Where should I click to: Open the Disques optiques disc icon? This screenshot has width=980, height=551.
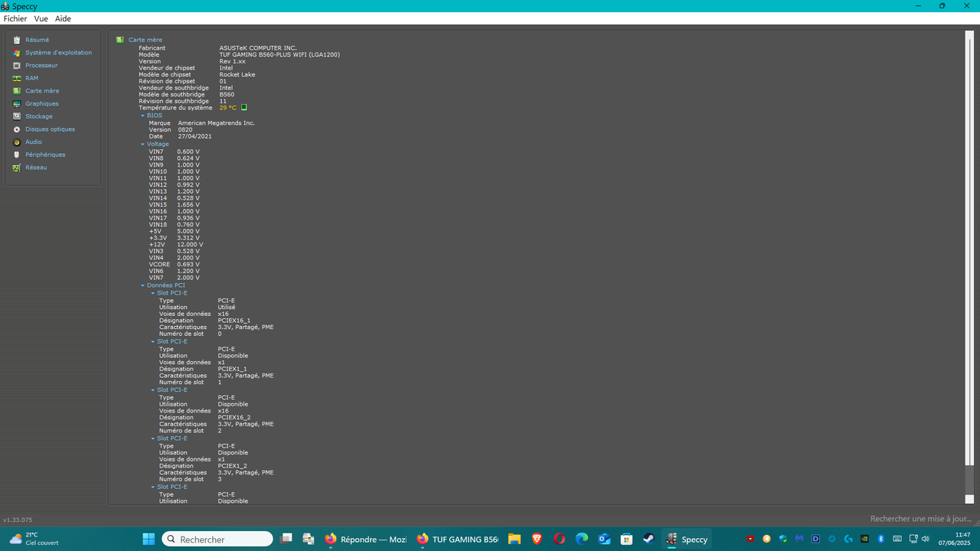17,129
